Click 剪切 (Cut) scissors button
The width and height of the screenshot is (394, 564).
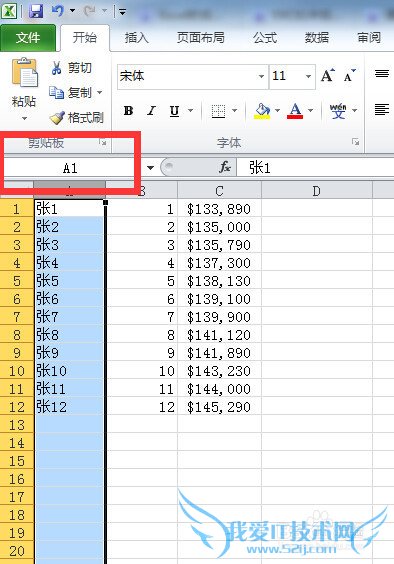tap(71, 68)
